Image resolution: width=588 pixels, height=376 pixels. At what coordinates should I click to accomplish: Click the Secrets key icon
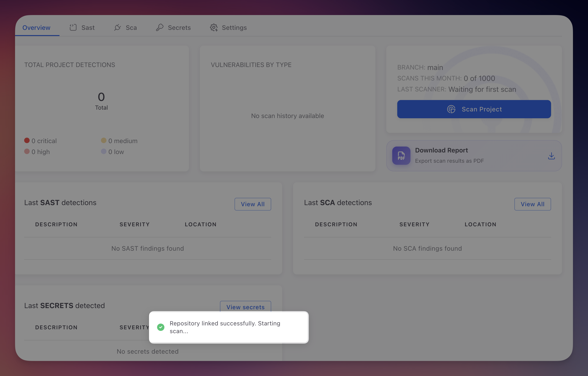tap(160, 28)
